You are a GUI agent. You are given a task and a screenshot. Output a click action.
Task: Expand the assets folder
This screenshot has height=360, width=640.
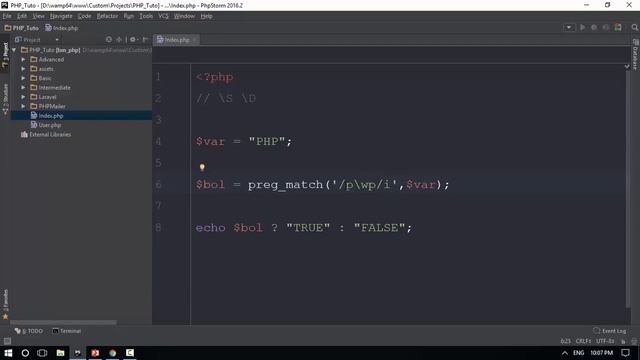pyautogui.click(x=23, y=69)
